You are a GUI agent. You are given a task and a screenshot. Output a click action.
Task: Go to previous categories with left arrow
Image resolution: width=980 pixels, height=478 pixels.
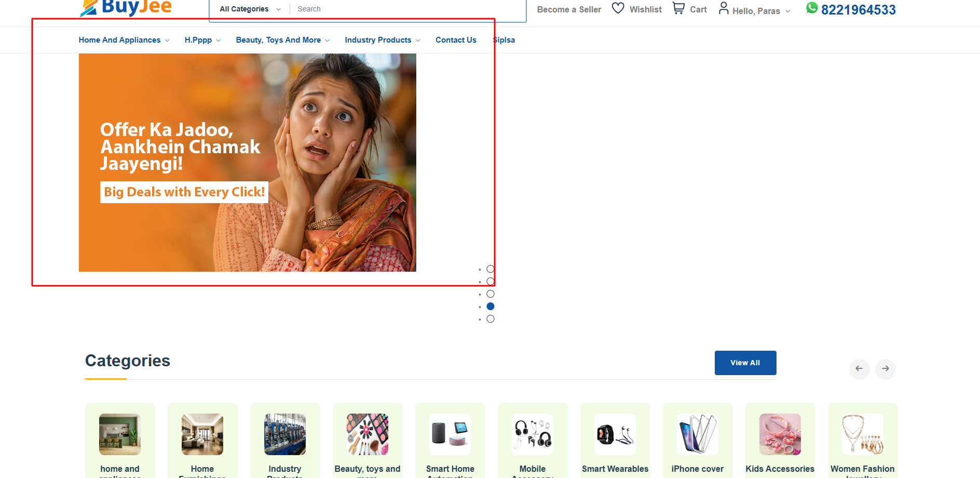tap(859, 369)
